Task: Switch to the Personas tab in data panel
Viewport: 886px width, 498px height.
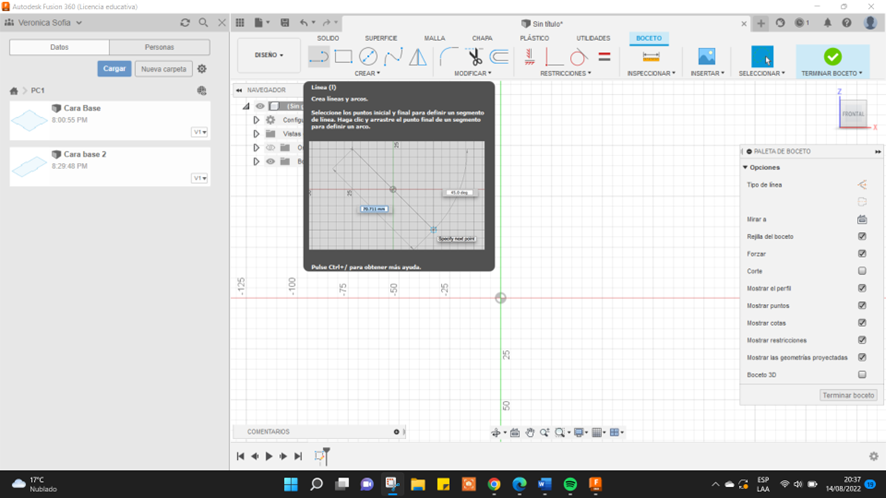Action: click(x=159, y=47)
